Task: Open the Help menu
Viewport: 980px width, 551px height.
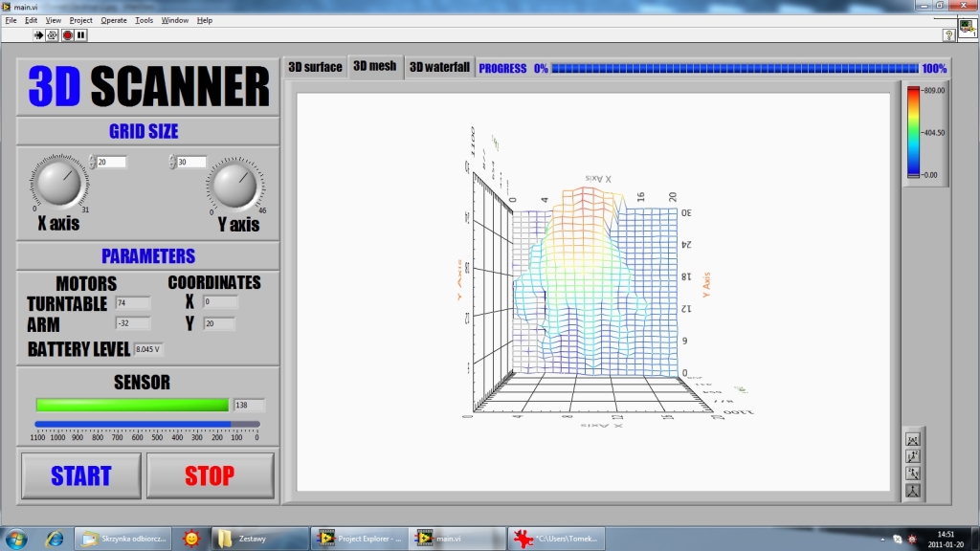Action: point(205,20)
